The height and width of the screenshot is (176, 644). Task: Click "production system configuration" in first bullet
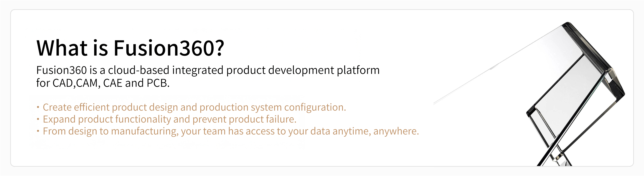click(273, 107)
